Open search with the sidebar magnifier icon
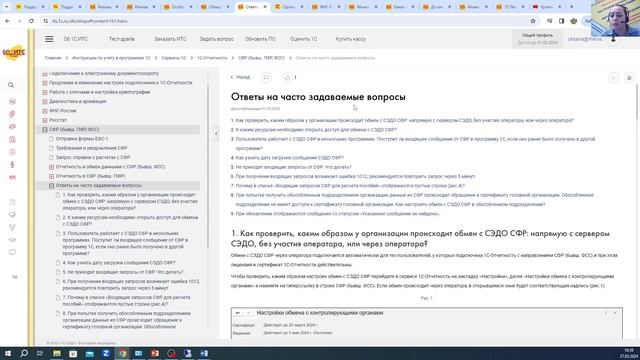 tap(11, 85)
